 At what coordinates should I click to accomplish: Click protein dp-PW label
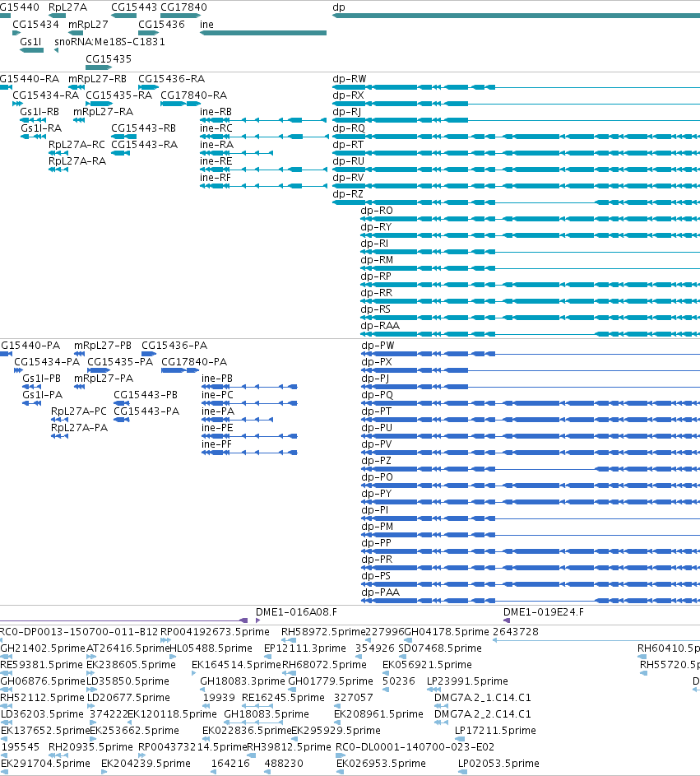click(378, 346)
